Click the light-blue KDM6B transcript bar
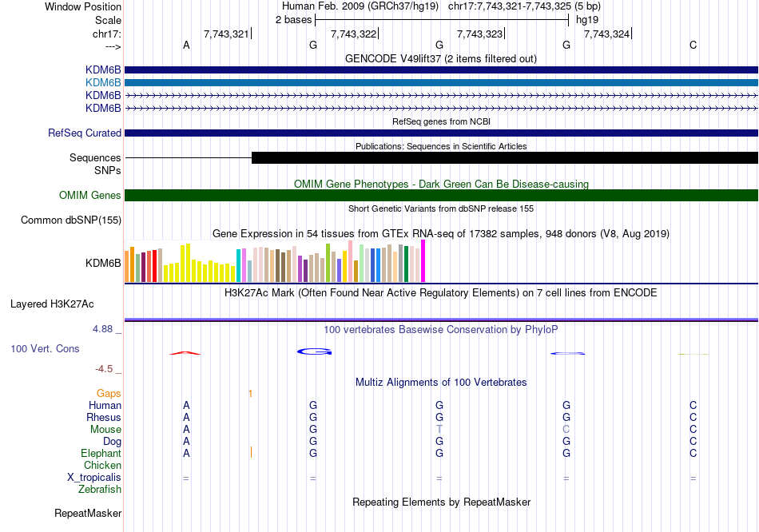The width and height of the screenshot is (759, 532). pos(441,83)
